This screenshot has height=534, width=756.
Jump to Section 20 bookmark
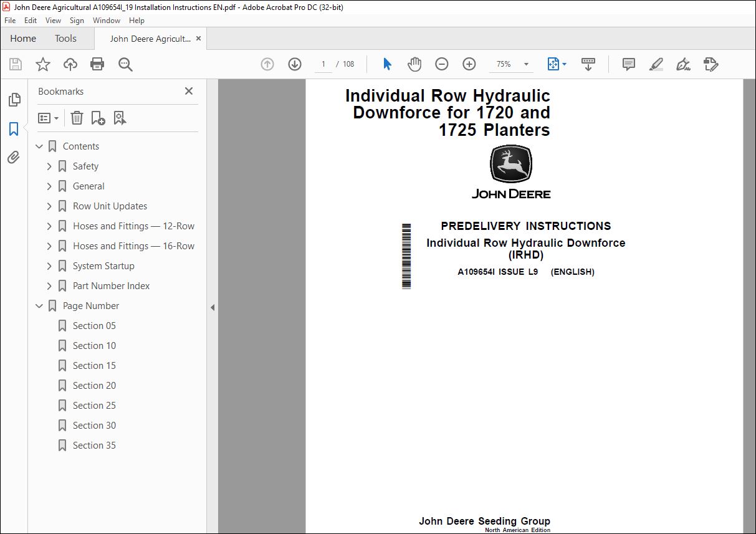pos(94,386)
